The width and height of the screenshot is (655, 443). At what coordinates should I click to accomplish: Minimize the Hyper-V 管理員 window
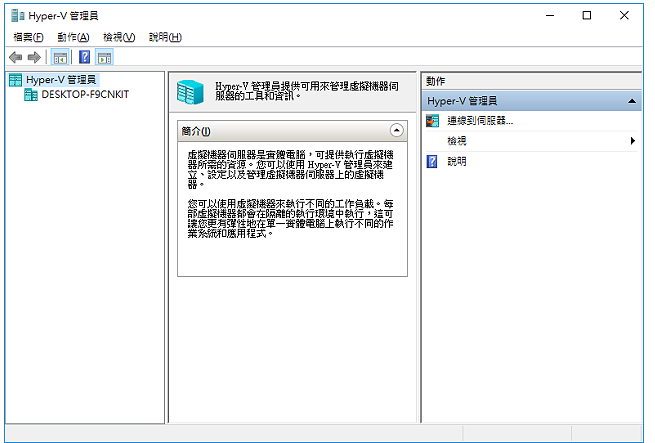coord(550,15)
